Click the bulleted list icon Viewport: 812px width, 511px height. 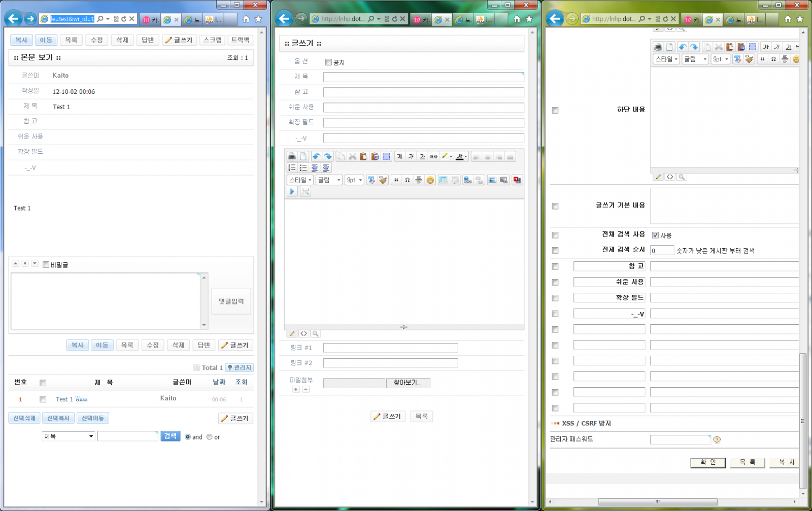(x=303, y=168)
